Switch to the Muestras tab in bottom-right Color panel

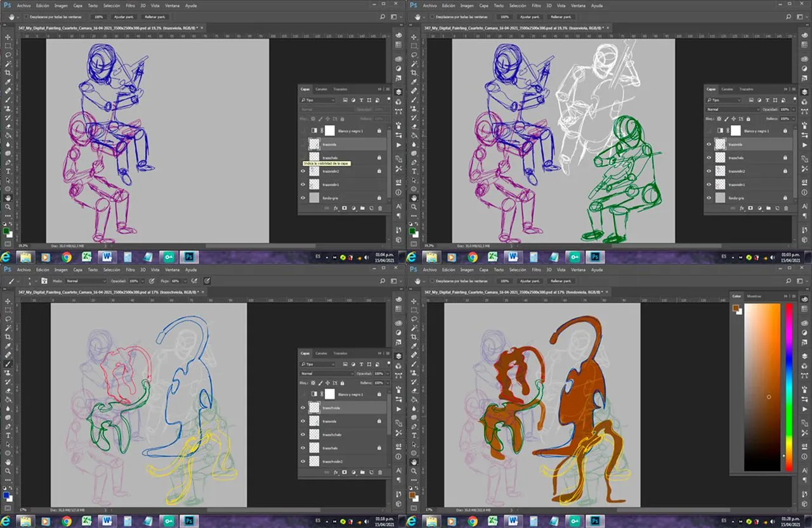(754, 296)
